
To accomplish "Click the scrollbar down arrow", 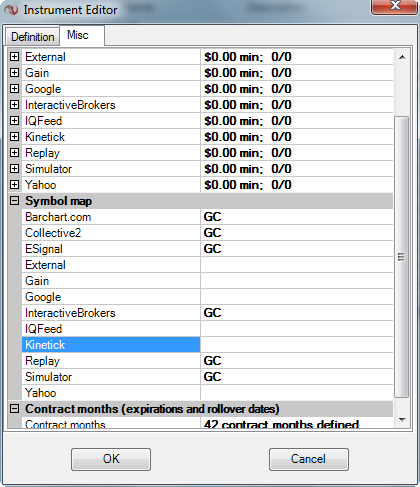I will tap(402, 420).
